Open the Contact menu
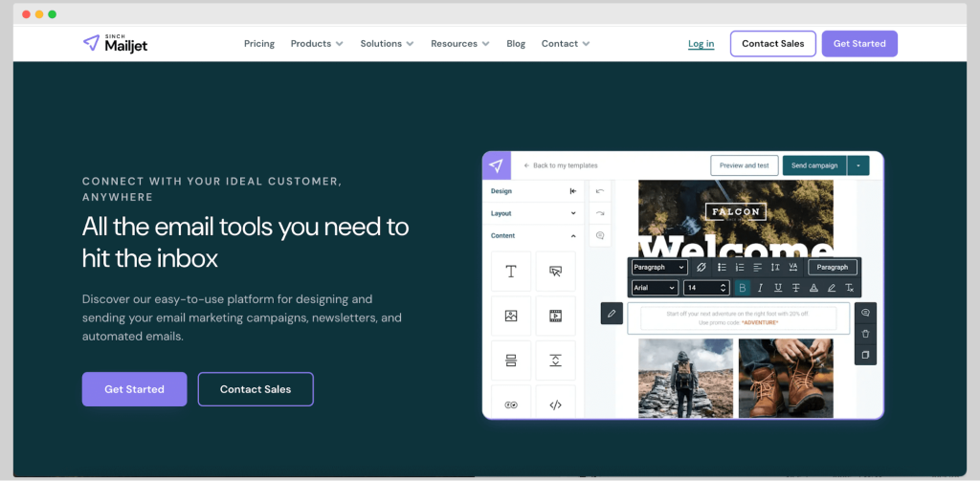This screenshot has height=481, width=980. 566,44
